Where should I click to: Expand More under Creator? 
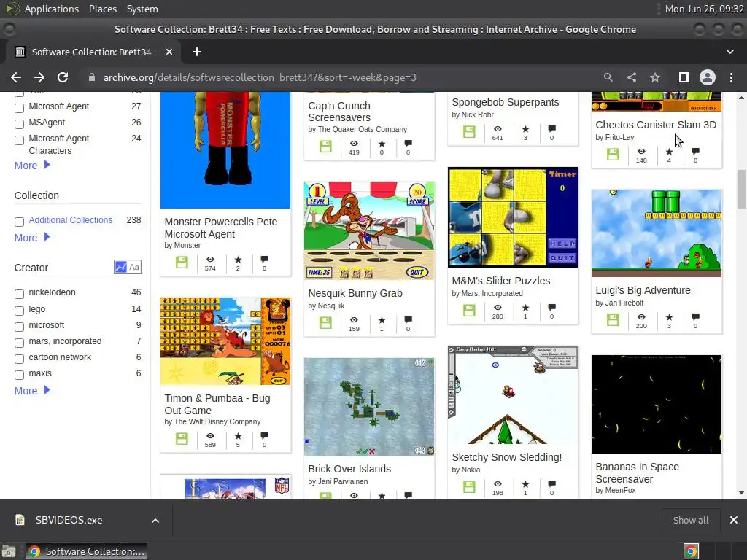(x=32, y=391)
